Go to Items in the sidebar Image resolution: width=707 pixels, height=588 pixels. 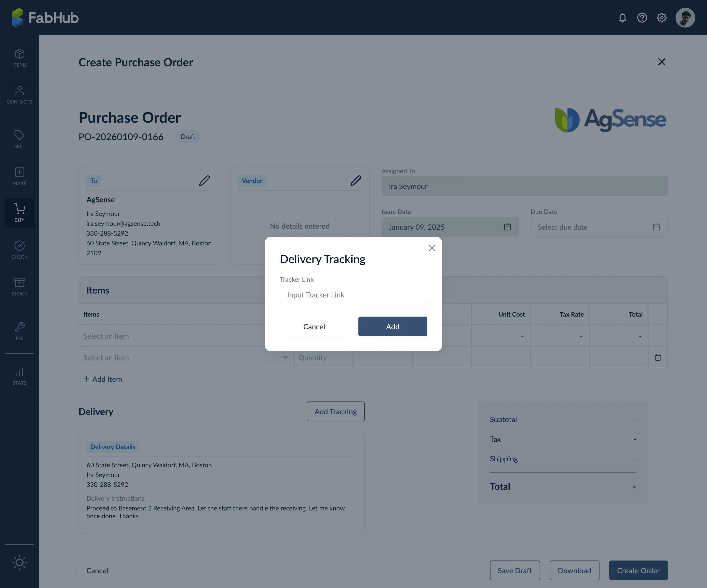coord(20,58)
